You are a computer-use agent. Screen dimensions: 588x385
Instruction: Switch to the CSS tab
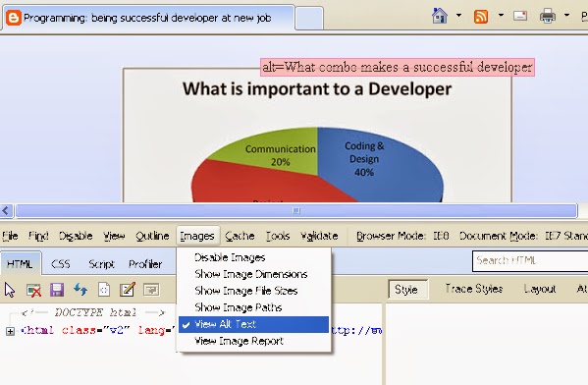(61, 264)
